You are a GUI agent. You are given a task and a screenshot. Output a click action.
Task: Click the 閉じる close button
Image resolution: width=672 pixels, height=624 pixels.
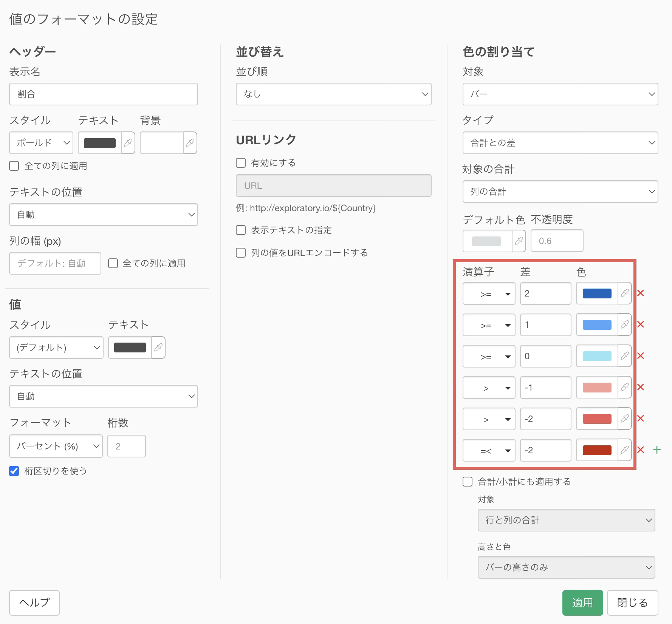[x=633, y=603]
